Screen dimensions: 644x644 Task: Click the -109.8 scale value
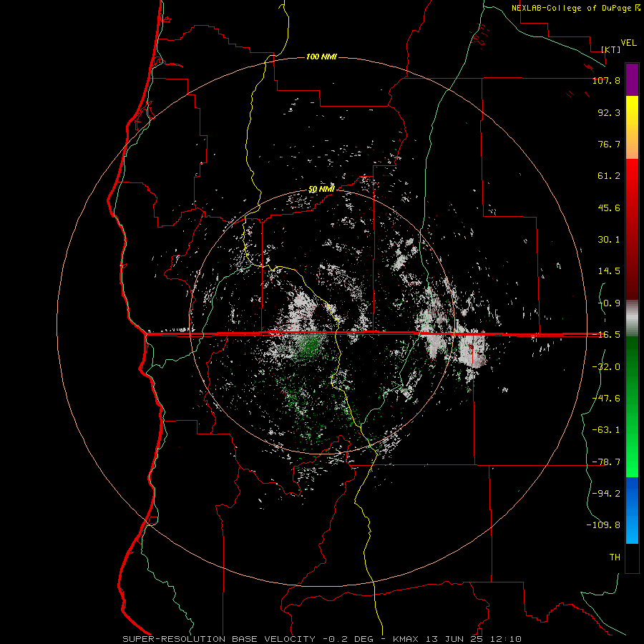click(x=603, y=525)
